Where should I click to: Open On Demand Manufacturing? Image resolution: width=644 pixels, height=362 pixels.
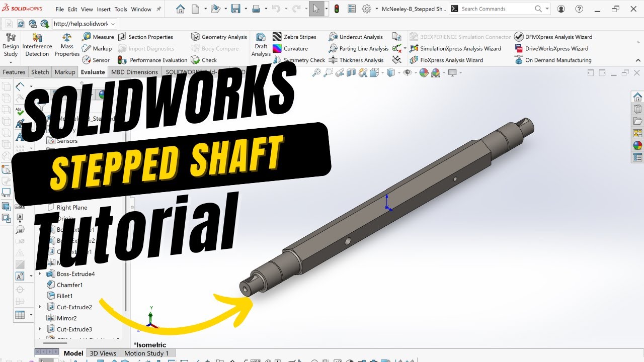coord(553,60)
